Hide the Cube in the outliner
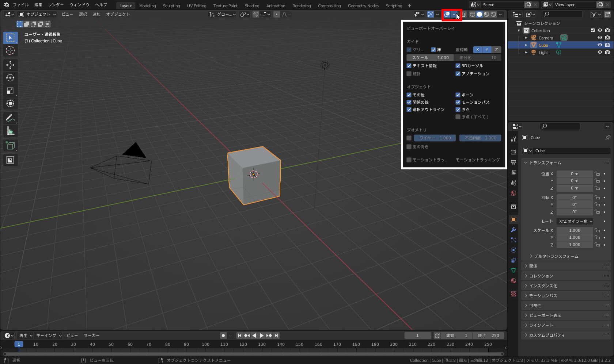The height and width of the screenshot is (364, 614). pyautogui.click(x=600, y=45)
